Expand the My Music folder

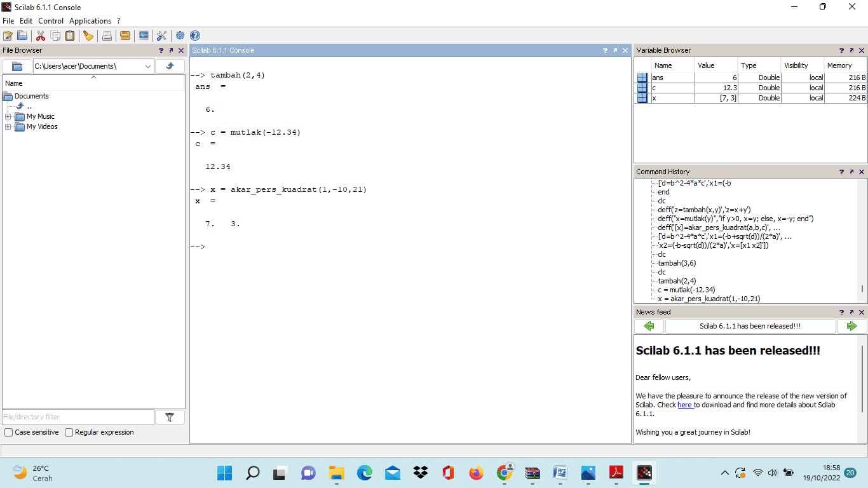[x=8, y=116]
